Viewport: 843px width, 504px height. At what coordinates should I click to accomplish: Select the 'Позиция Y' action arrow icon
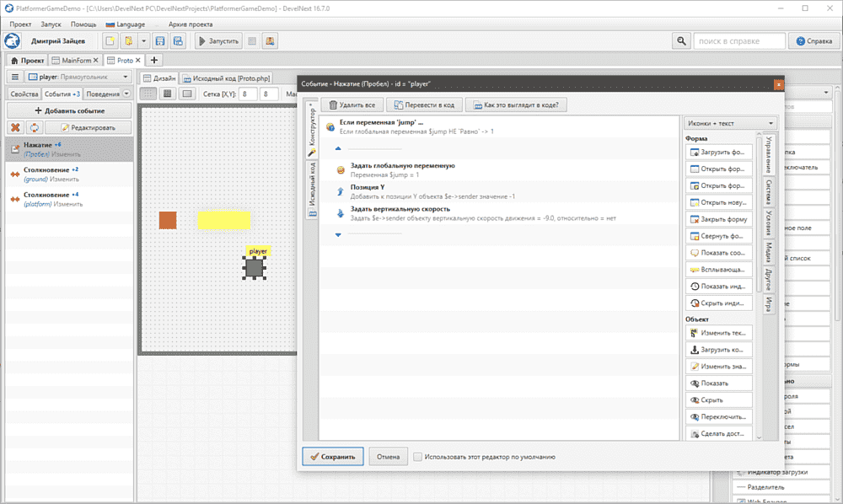[339, 191]
